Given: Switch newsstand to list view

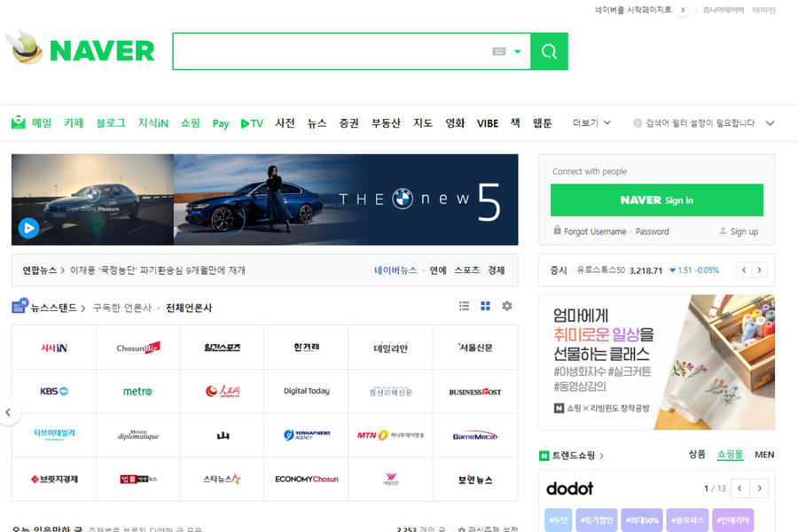Looking at the screenshot, I should [x=464, y=306].
